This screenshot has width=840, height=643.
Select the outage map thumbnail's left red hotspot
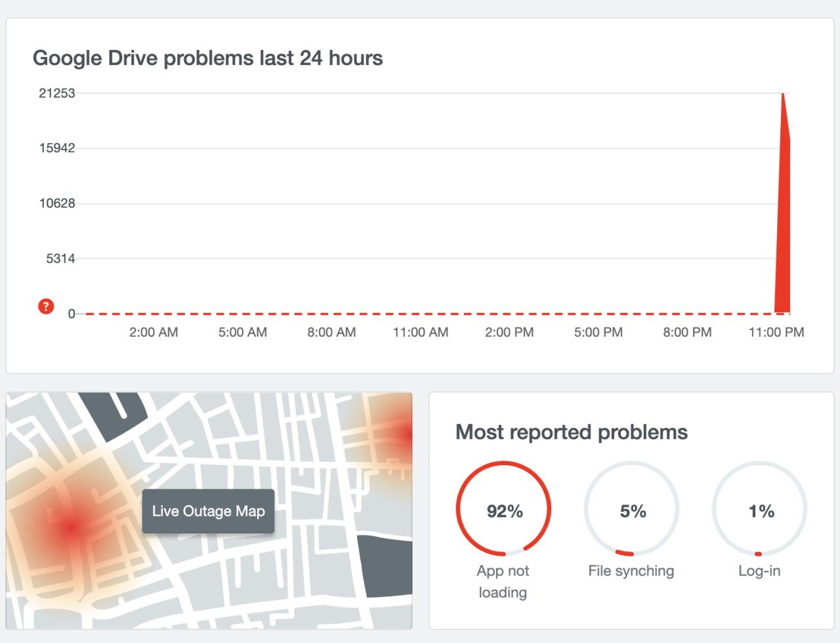pyautogui.click(x=71, y=526)
